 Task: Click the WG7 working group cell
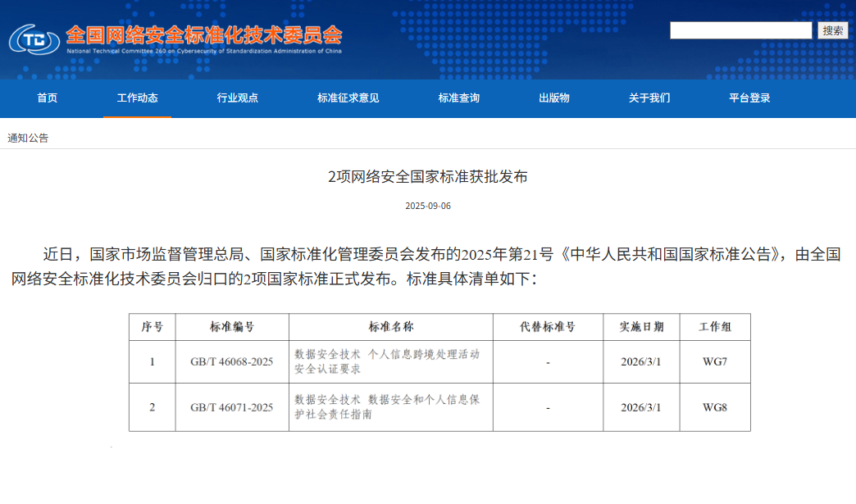coord(713,361)
